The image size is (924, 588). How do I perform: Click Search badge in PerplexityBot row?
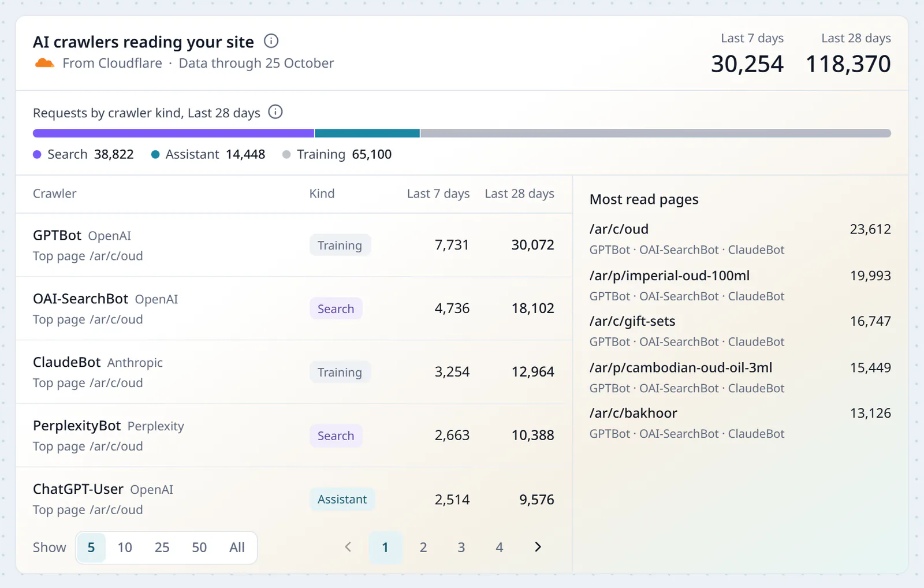coord(336,436)
